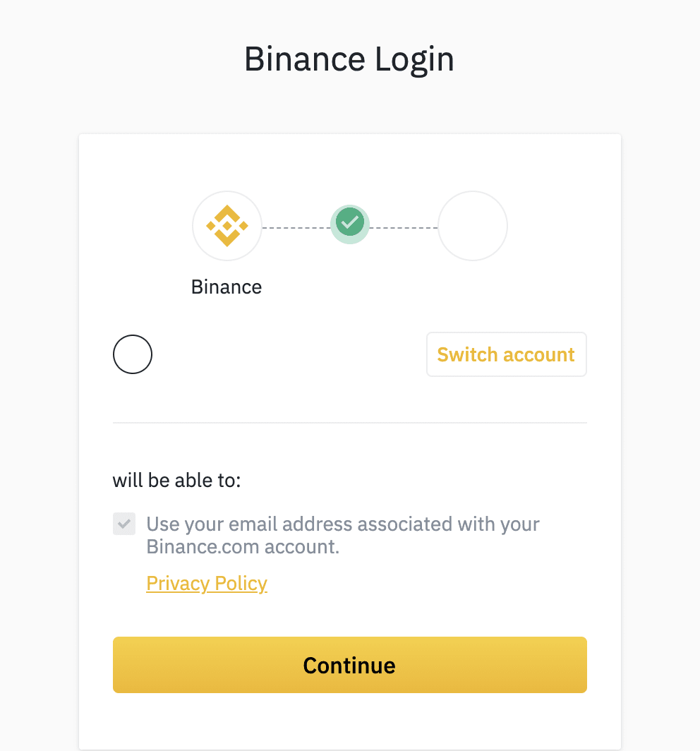Click the horizontal divider below Switch account
700x751 pixels.
click(350, 423)
